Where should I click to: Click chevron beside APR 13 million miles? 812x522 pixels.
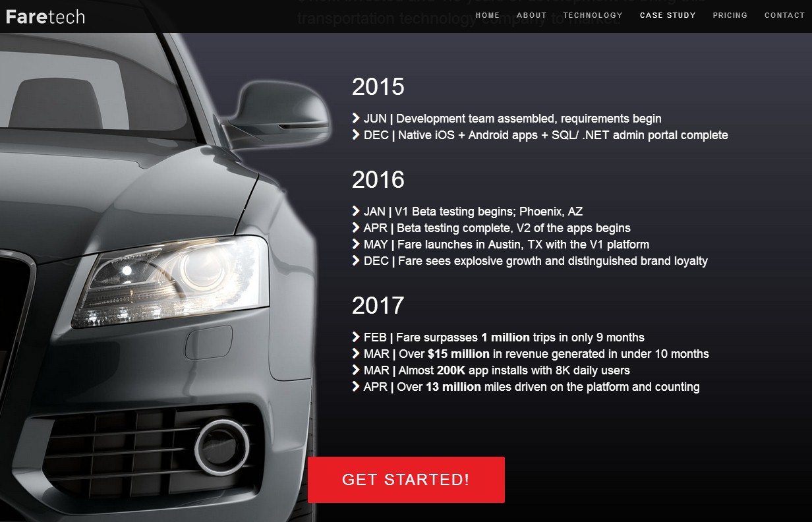click(x=356, y=387)
